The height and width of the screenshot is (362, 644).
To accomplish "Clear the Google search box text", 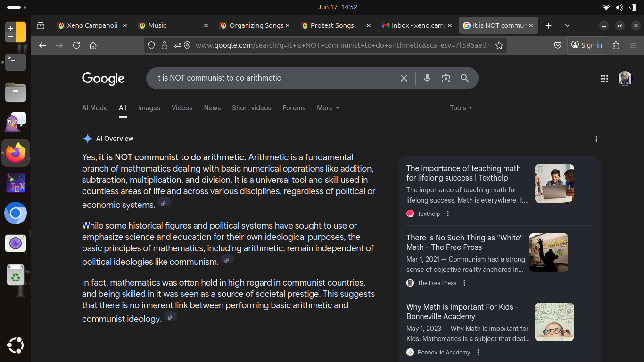I will (404, 78).
